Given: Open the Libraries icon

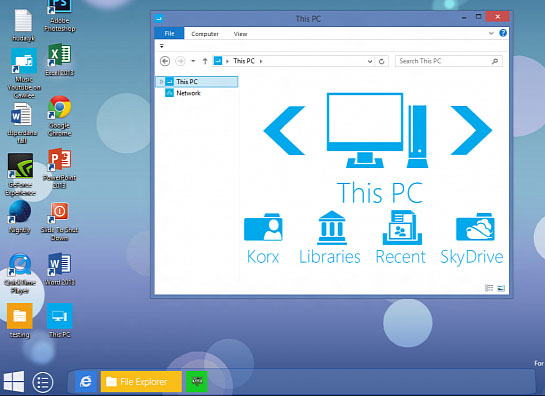Looking at the screenshot, I should pos(332,227).
